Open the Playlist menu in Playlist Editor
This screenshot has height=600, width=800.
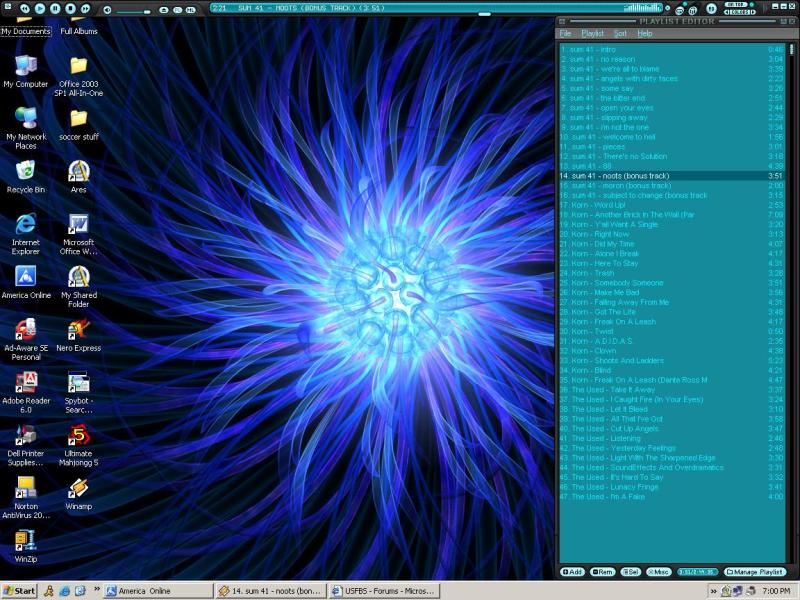tap(592, 34)
